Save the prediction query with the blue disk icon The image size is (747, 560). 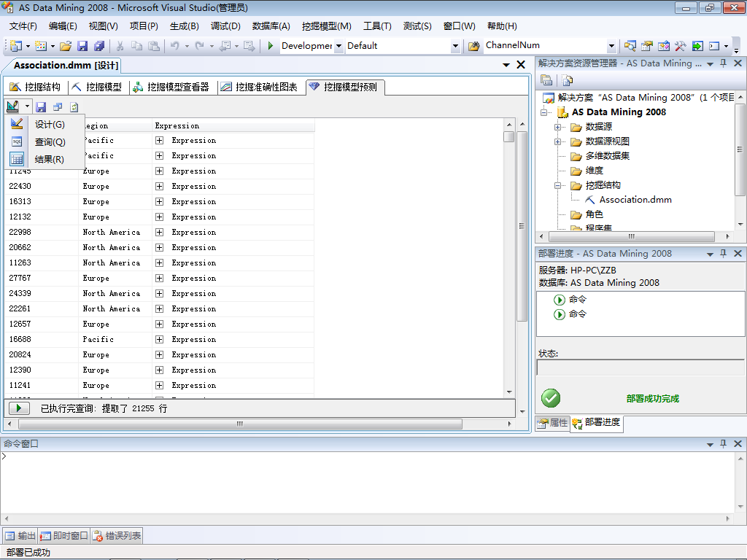click(x=41, y=107)
